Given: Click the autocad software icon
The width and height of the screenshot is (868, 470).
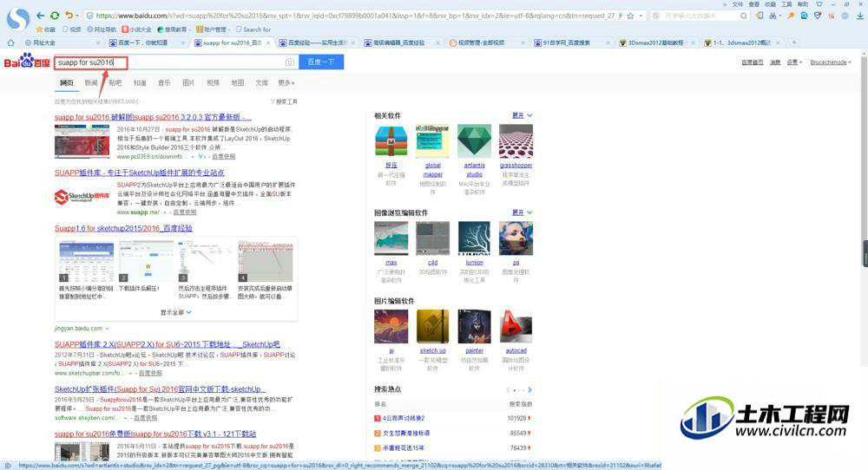Looking at the screenshot, I should 516,326.
